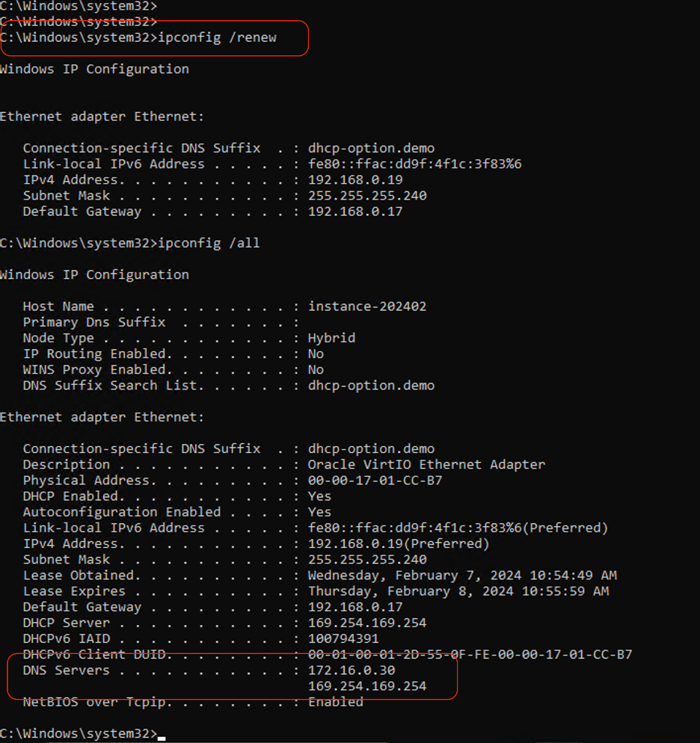Image resolution: width=700 pixels, height=743 pixels.
Task: Click the IPv4 address marked (Preferred)
Action: [x=399, y=544]
